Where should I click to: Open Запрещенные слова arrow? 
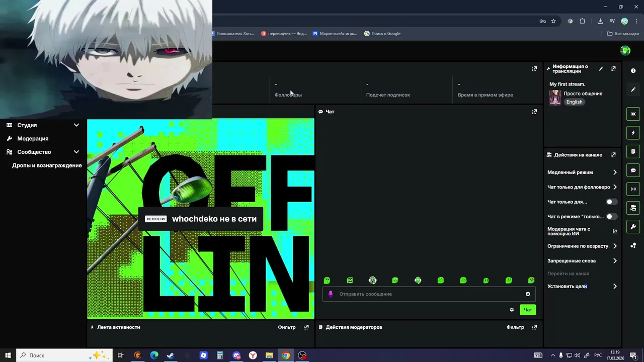coord(615,261)
